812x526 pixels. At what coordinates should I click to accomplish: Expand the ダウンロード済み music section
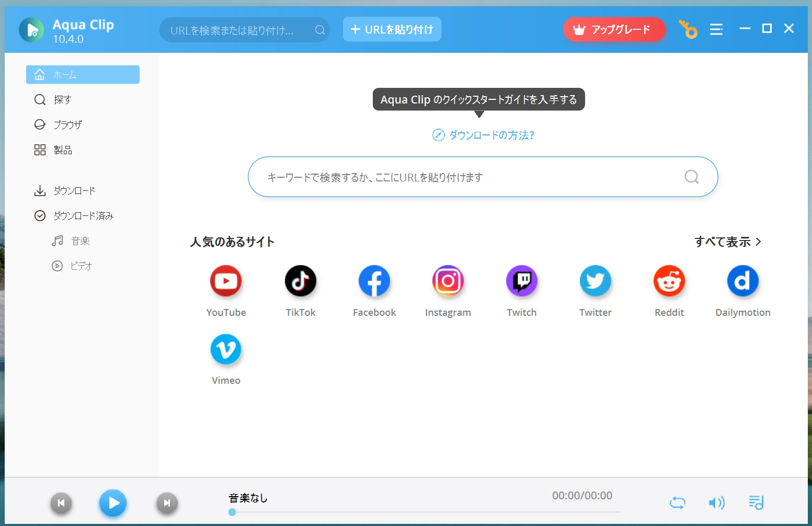(80, 241)
